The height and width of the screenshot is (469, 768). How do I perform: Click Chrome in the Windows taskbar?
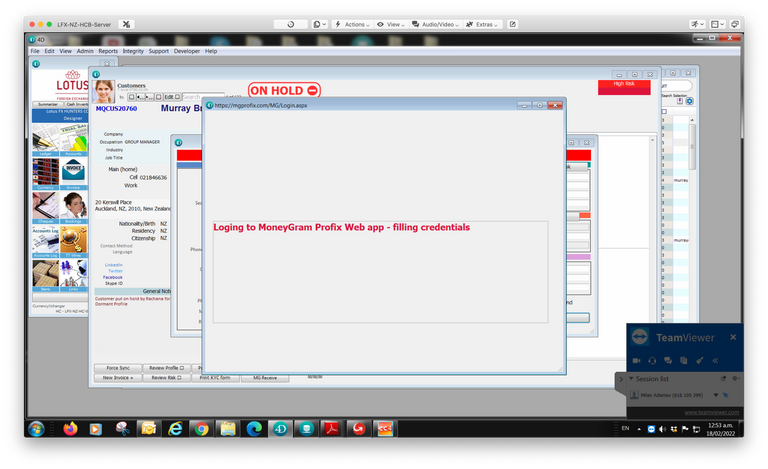point(201,429)
